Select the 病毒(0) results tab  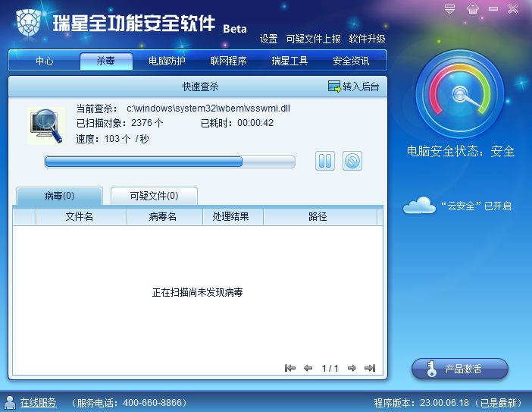pyautogui.click(x=59, y=196)
